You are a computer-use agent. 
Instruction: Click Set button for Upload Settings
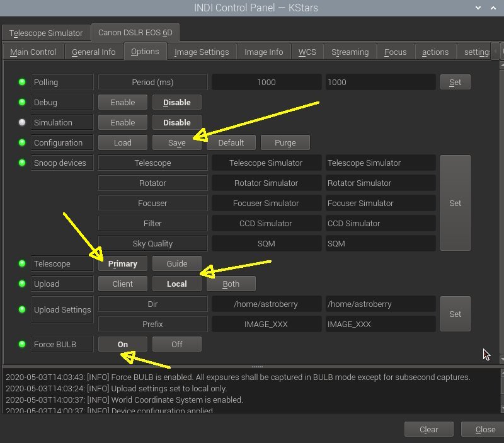click(x=455, y=314)
